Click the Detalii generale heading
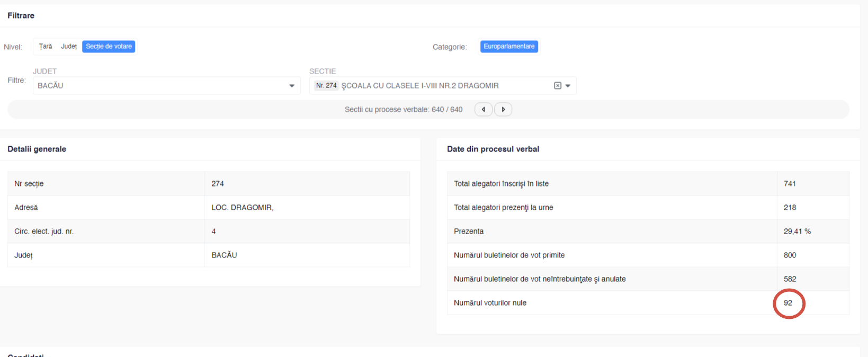The height and width of the screenshot is (357, 868). pos(37,149)
